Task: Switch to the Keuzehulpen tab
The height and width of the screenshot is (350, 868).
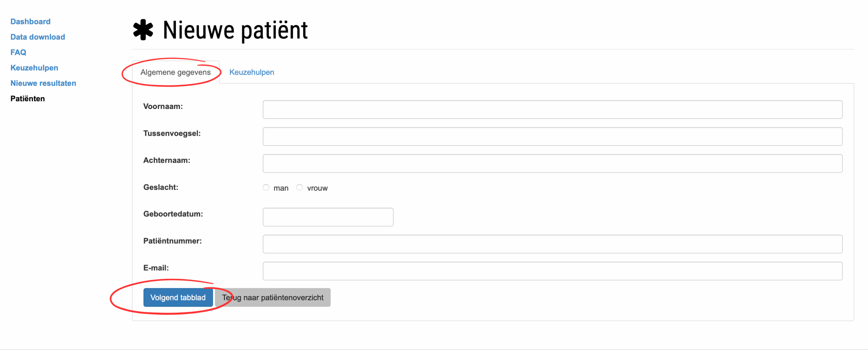Action: click(252, 72)
